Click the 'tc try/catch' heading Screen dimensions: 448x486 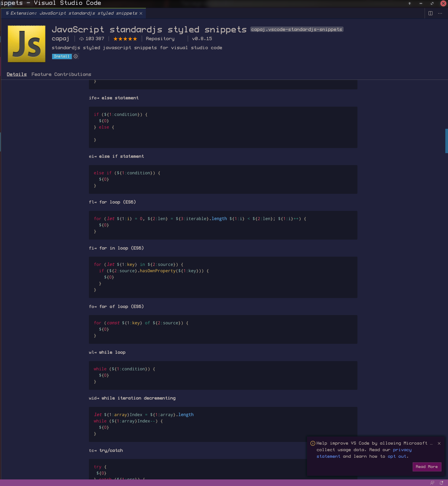coord(106,450)
